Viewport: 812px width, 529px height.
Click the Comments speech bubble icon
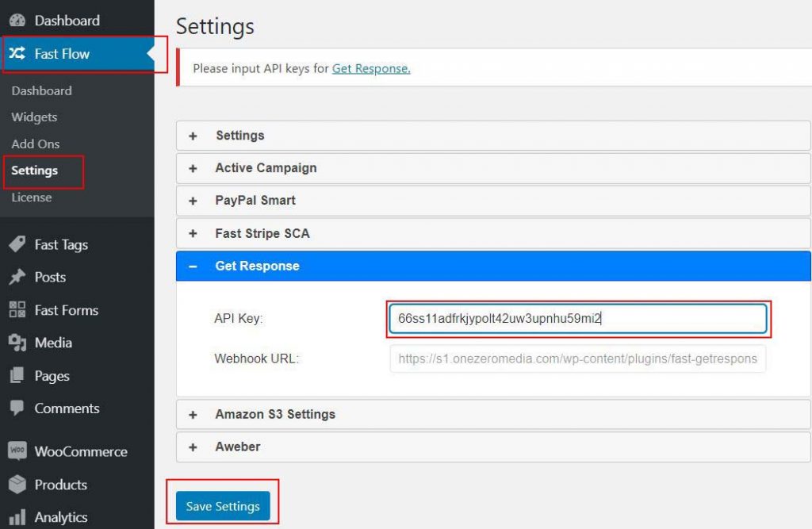pyautogui.click(x=17, y=408)
